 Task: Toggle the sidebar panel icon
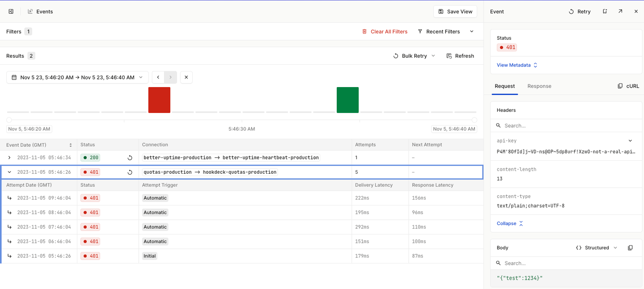click(11, 12)
